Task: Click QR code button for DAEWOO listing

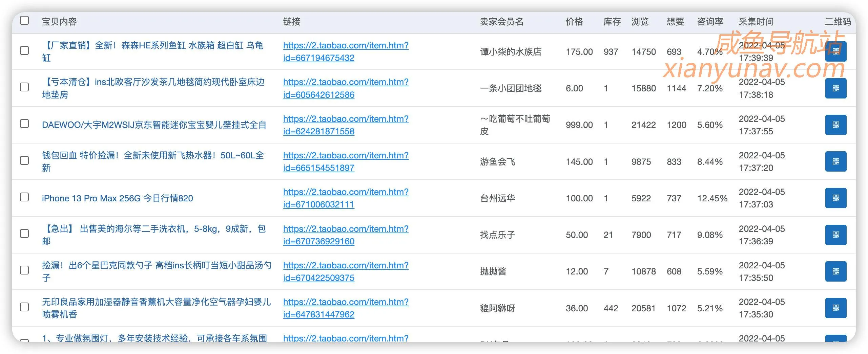Action: coord(835,125)
